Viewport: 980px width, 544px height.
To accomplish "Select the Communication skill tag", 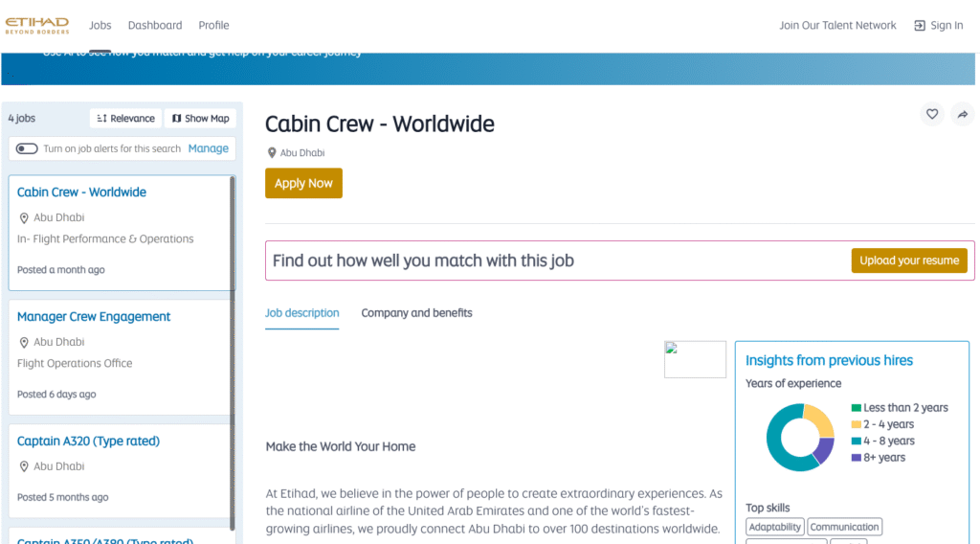I will coord(844,527).
